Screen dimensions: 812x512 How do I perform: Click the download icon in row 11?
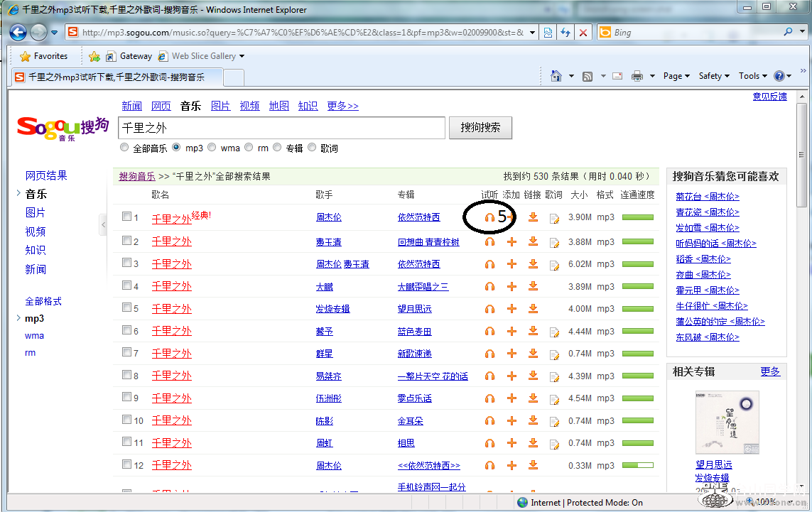533,443
